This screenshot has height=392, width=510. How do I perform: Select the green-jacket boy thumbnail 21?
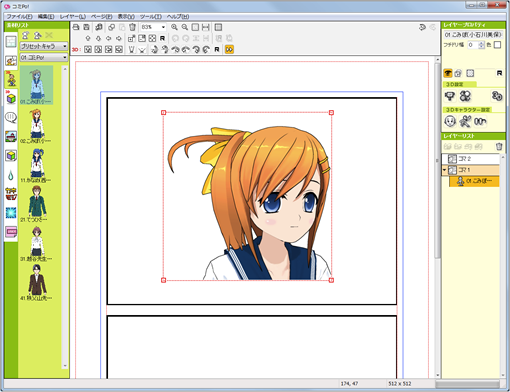(x=36, y=204)
